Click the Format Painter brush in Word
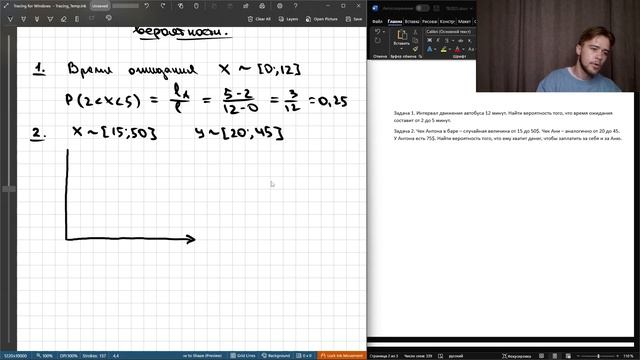The width and height of the screenshot is (640, 360). 416,49
